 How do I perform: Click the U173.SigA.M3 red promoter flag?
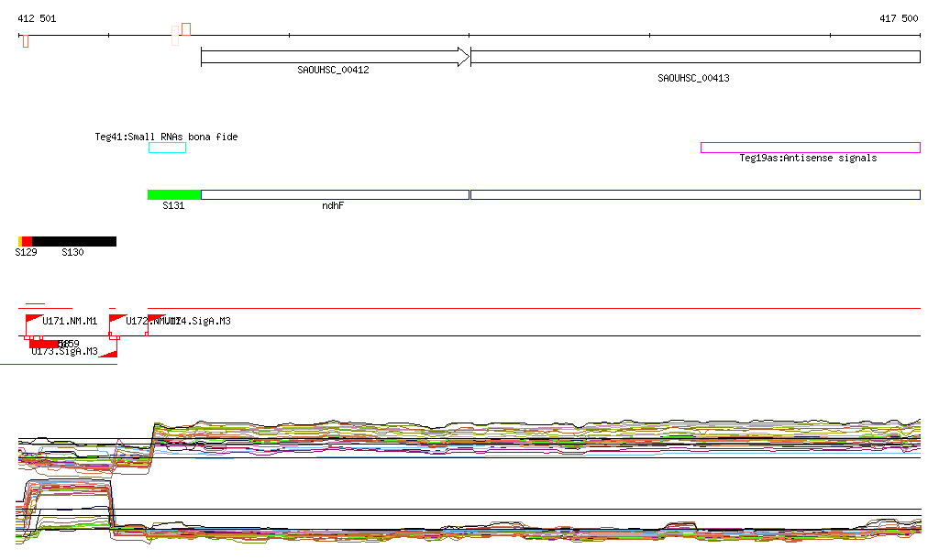(110, 352)
